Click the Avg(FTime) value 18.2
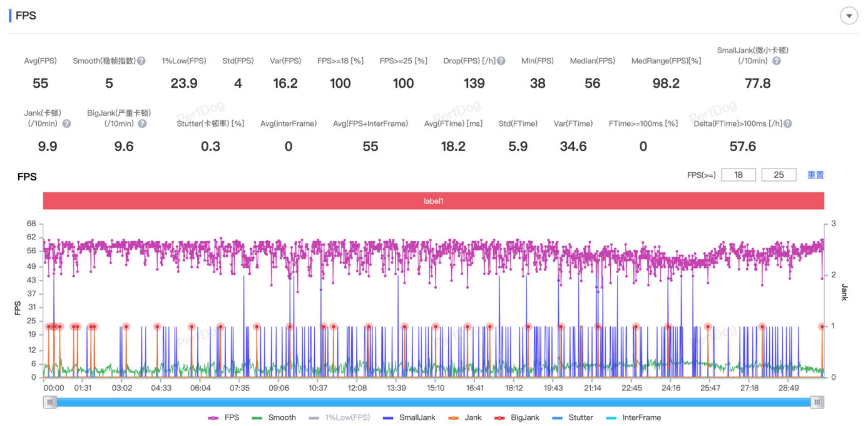This screenshot has width=868, height=426. (453, 147)
